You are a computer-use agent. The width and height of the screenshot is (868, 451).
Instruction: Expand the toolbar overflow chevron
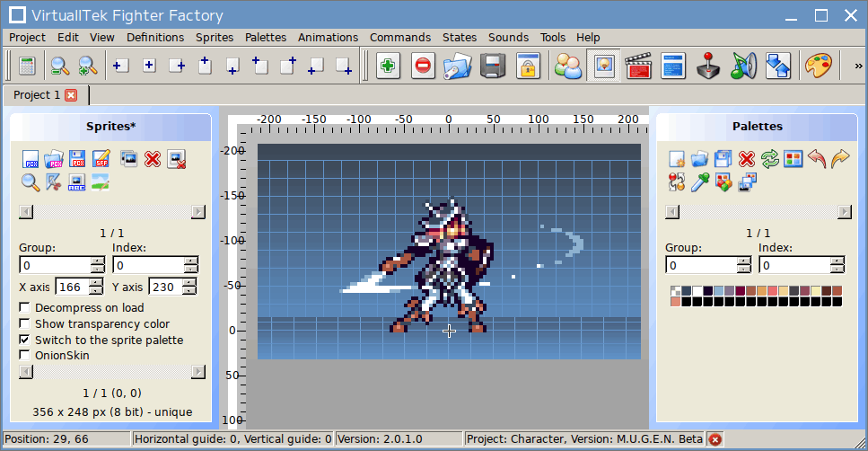click(858, 66)
